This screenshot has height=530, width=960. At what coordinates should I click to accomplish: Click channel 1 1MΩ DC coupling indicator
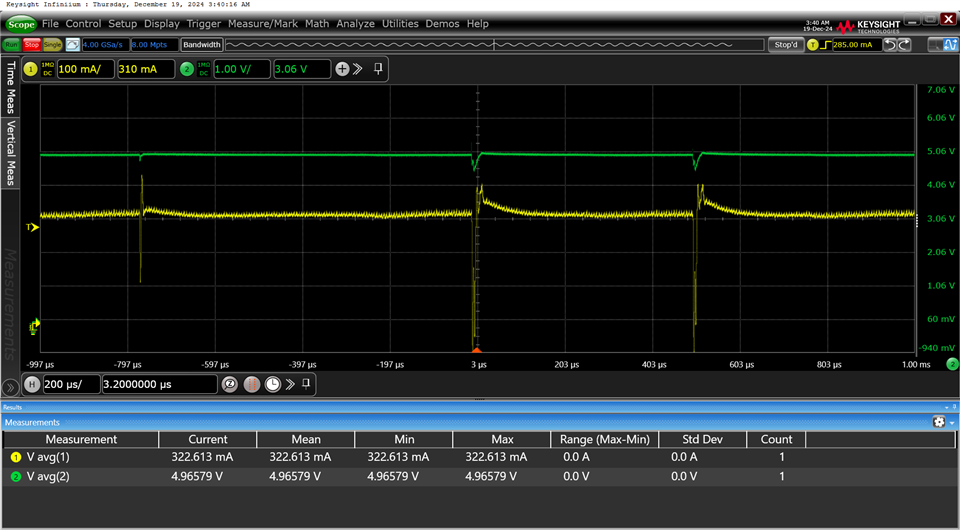pyautogui.click(x=47, y=69)
